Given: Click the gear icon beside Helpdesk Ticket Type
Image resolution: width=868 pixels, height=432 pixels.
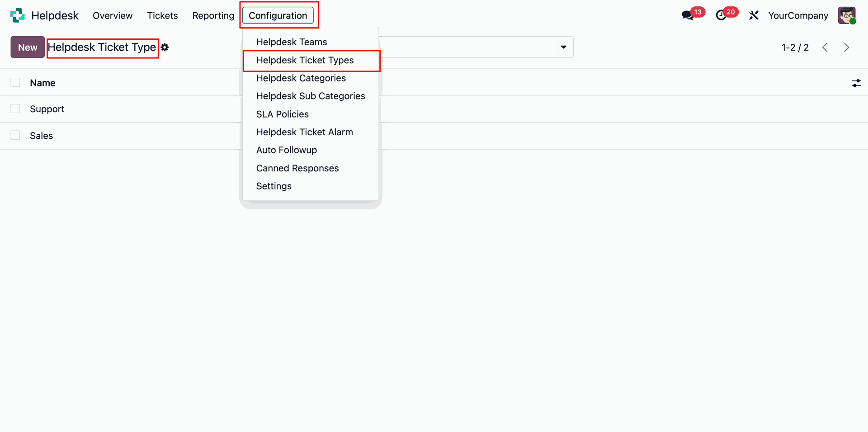Looking at the screenshot, I should click(165, 47).
